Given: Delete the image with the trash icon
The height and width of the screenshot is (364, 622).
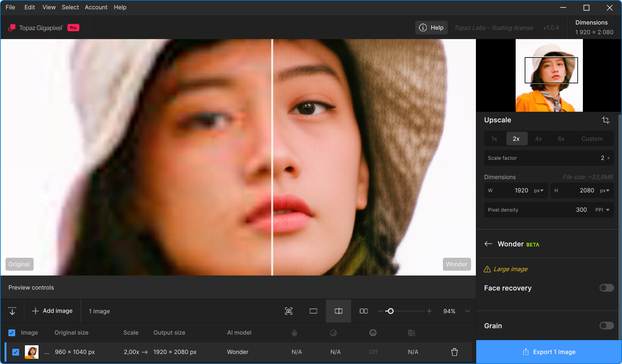Looking at the screenshot, I should 454,352.
